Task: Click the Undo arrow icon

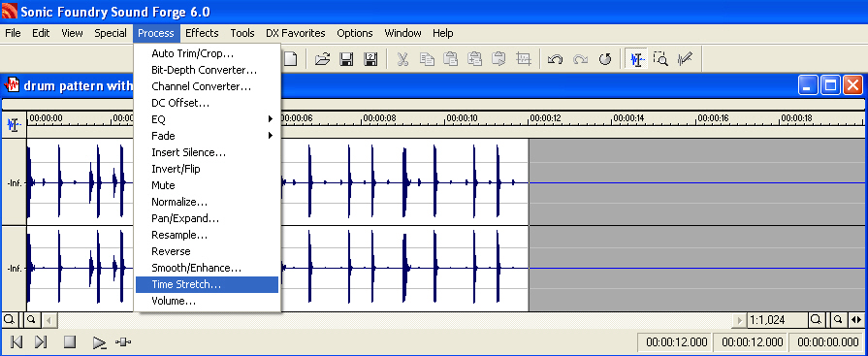Action: [x=555, y=59]
